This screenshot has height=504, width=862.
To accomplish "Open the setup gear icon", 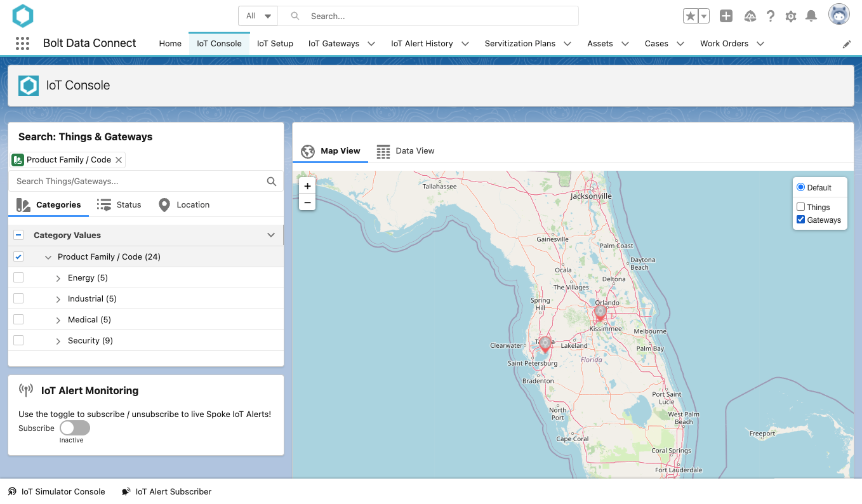I will point(790,17).
